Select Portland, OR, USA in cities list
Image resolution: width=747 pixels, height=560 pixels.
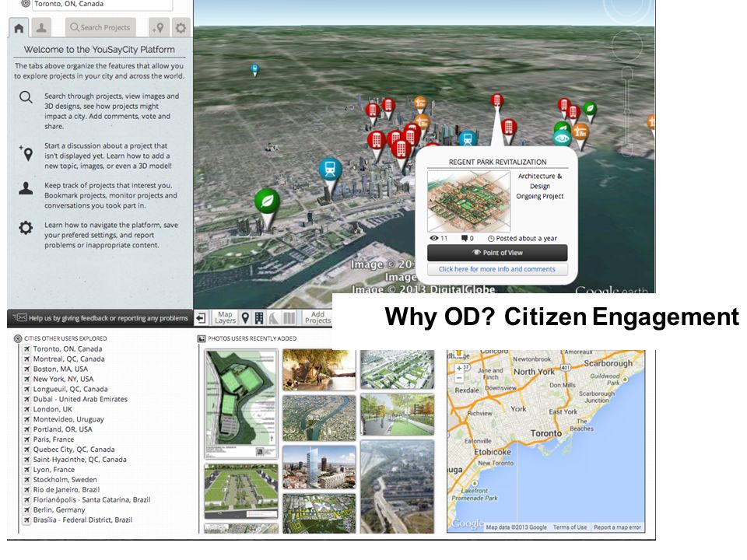pyautogui.click(x=62, y=429)
